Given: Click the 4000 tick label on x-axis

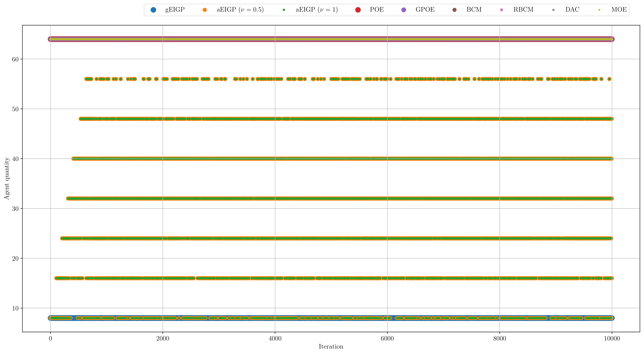Looking at the screenshot, I should [x=275, y=338].
